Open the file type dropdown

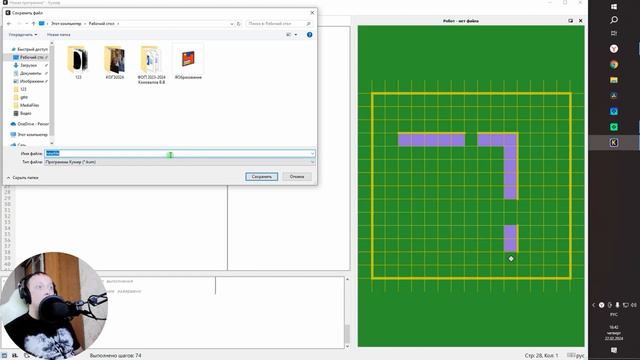180,162
